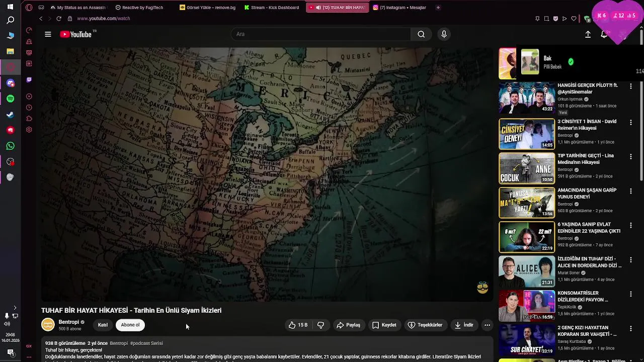Open options menu for HANGİSİ GERÇEK PİLOT video

[x=630, y=86]
